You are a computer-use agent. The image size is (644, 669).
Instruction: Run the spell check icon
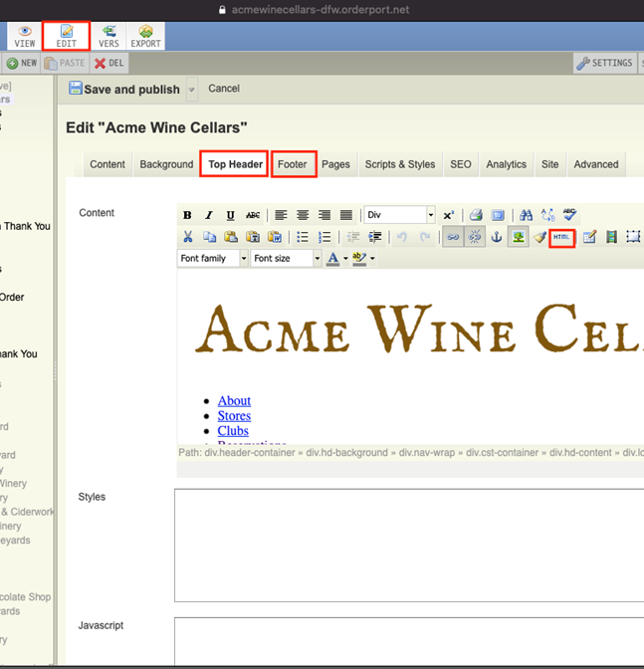point(569,214)
